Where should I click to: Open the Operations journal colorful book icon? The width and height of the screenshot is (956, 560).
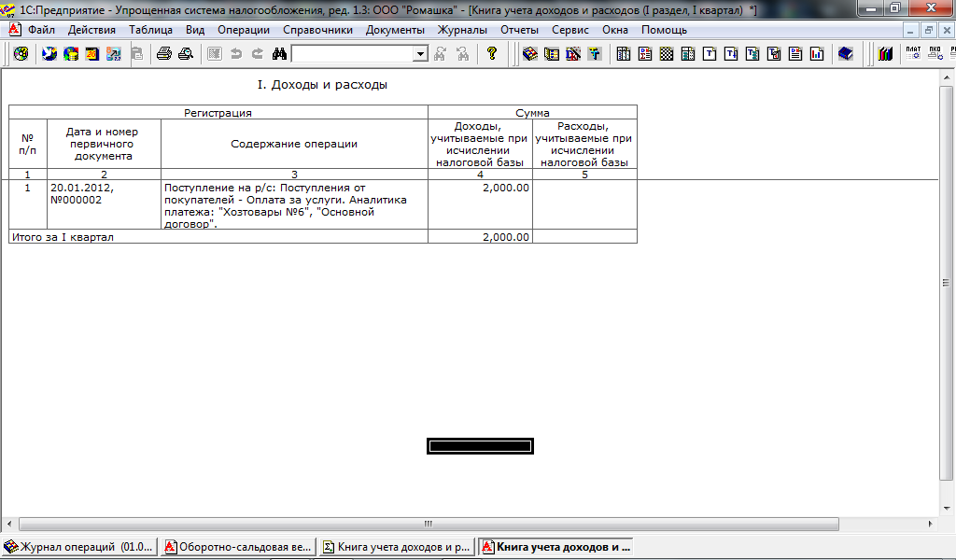(x=530, y=54)
